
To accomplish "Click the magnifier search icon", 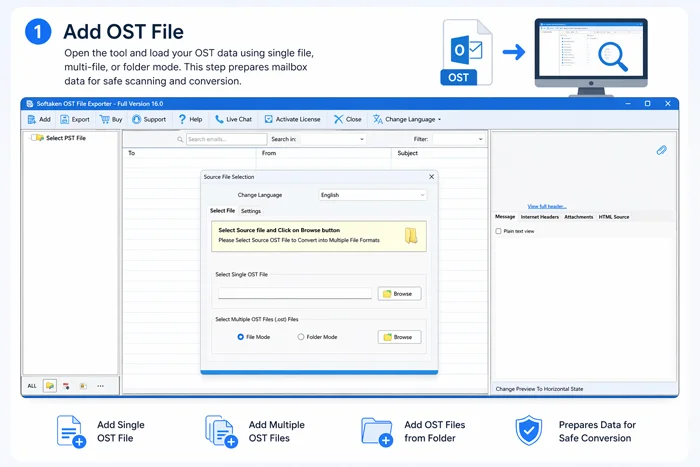I will pos(180,139).
